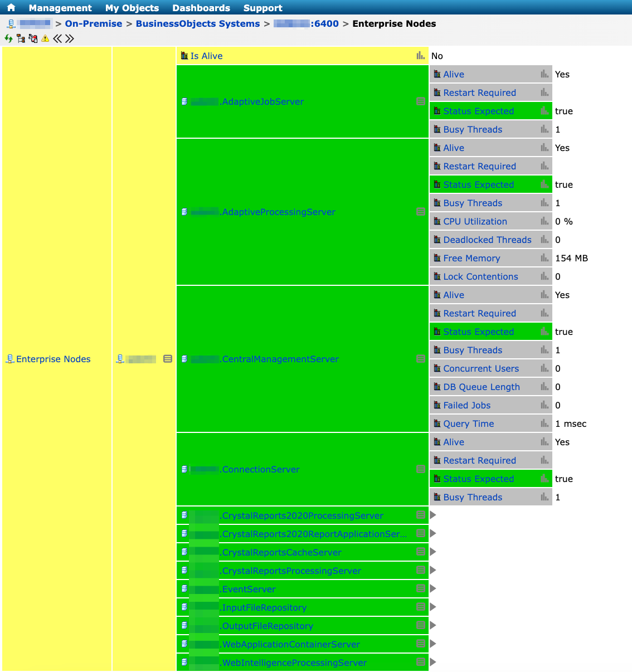The height and width of the screenshot is (672, 632).
Task: Go to BusinessObjects Systems breadcrumb link
Action: coord(198,23)
